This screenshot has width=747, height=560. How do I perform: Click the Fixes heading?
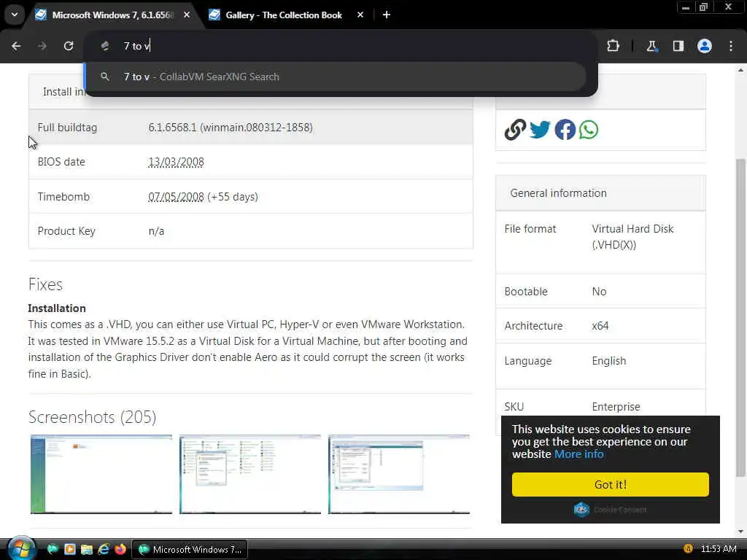[x=45, y=284]
